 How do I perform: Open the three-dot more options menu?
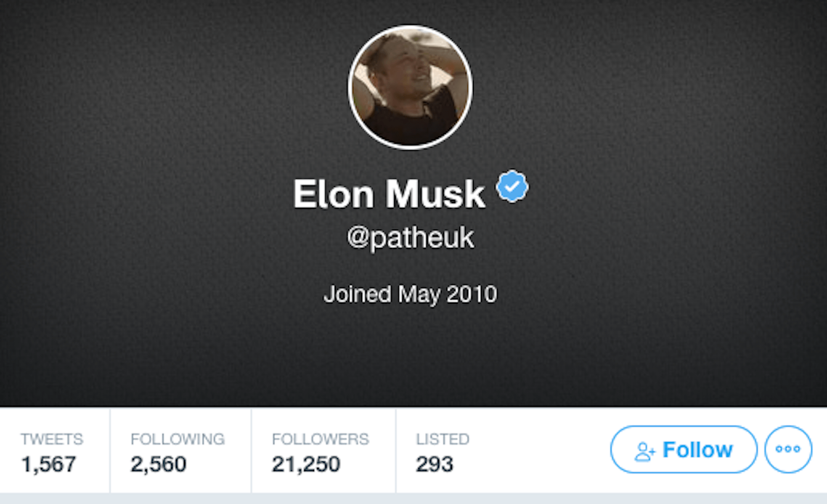[788, 449]
